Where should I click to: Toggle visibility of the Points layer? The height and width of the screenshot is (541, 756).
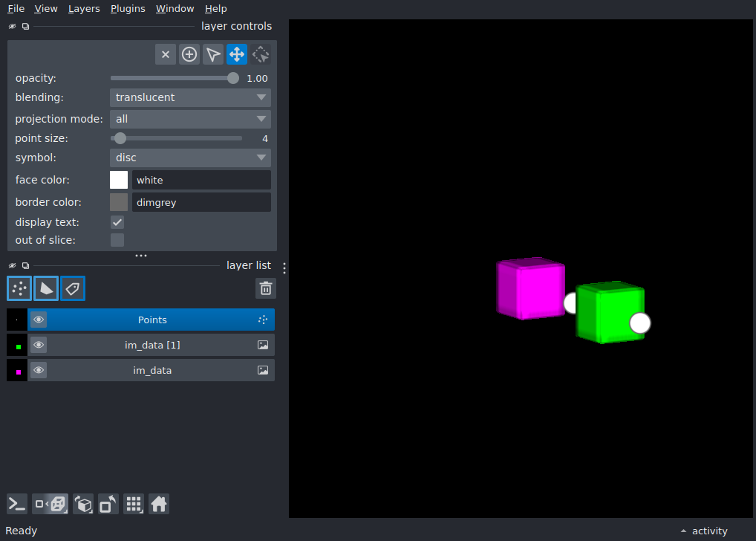click(39, 320)
